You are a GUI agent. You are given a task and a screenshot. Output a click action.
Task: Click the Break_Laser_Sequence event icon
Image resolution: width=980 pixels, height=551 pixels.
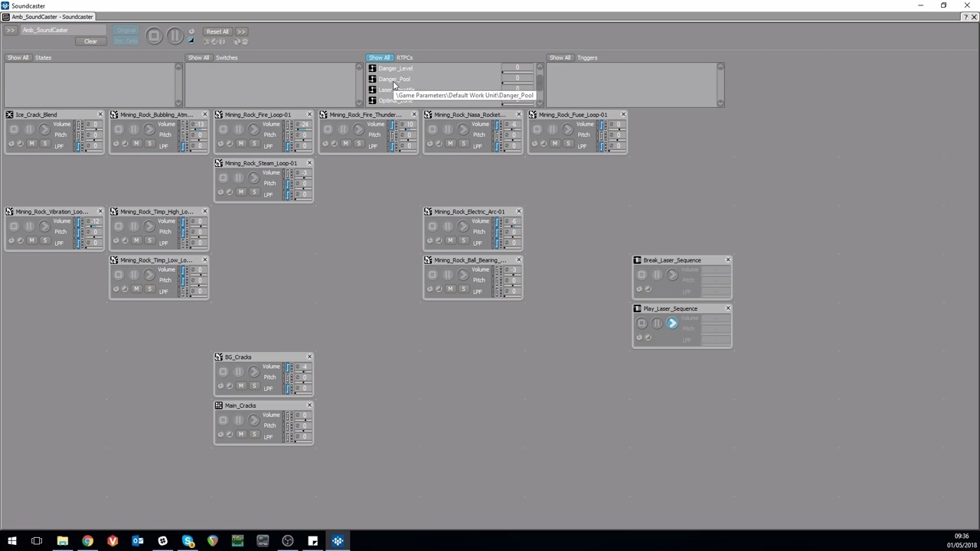(637, 260)
